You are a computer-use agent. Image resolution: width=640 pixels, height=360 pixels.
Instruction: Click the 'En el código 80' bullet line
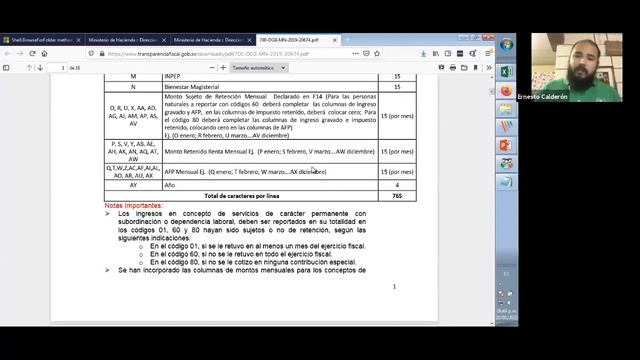(253, 262)
